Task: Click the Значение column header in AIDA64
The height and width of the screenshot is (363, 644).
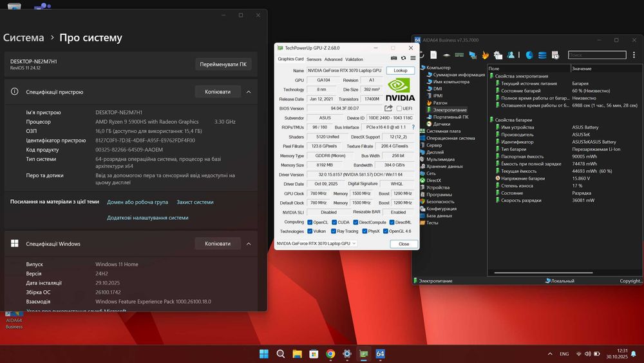Action: point(581,68)
